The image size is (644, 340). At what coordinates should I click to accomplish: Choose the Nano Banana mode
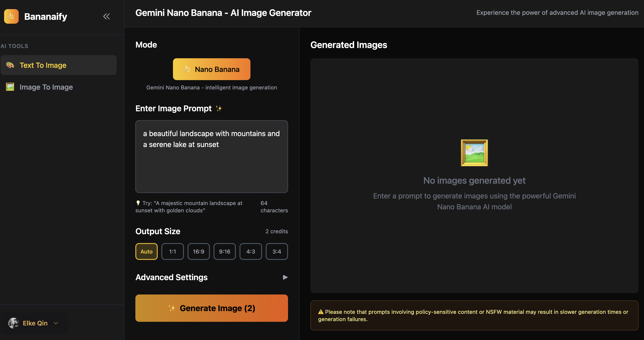click(x=211, y=69)
